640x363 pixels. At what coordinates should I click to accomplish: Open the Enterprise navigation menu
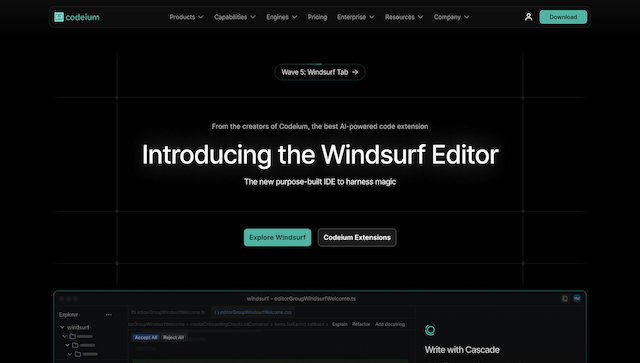(x=356, y=17)
